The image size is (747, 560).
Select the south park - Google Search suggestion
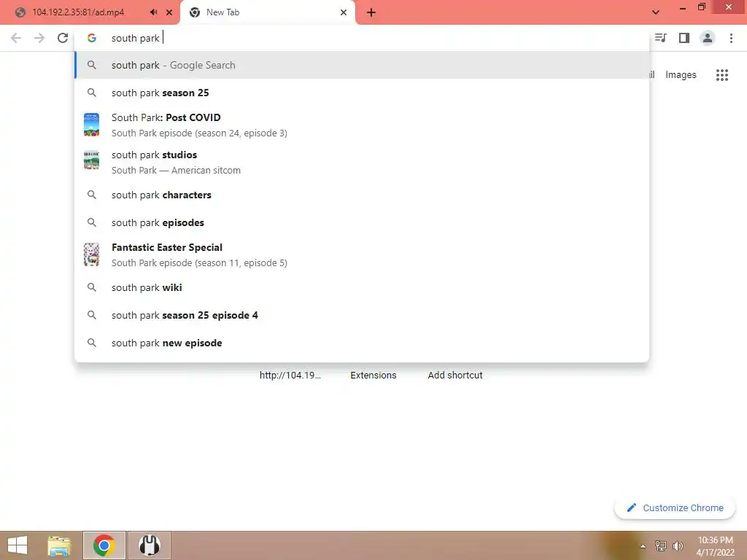point(362,65)
